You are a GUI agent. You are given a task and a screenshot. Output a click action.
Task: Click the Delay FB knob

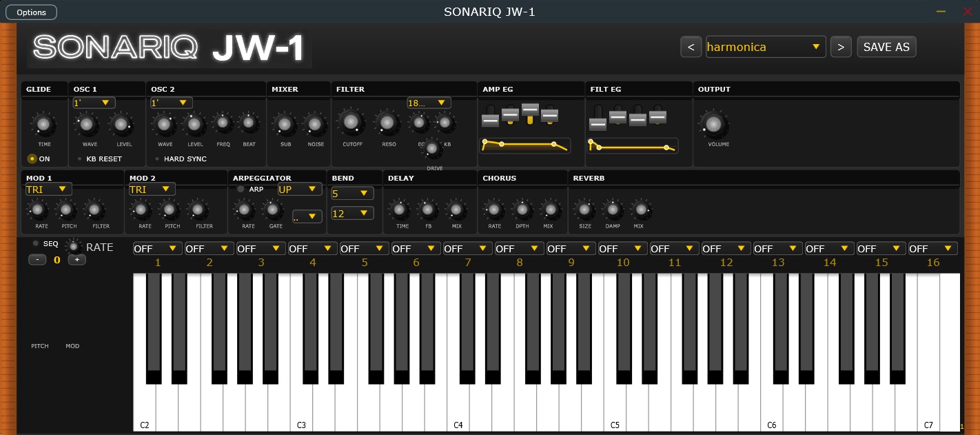(x=427, y=210)
